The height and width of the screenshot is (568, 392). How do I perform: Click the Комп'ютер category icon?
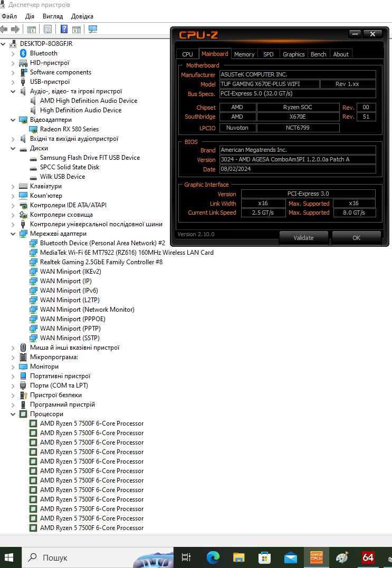pyautogui.click(x=23, y=196)
